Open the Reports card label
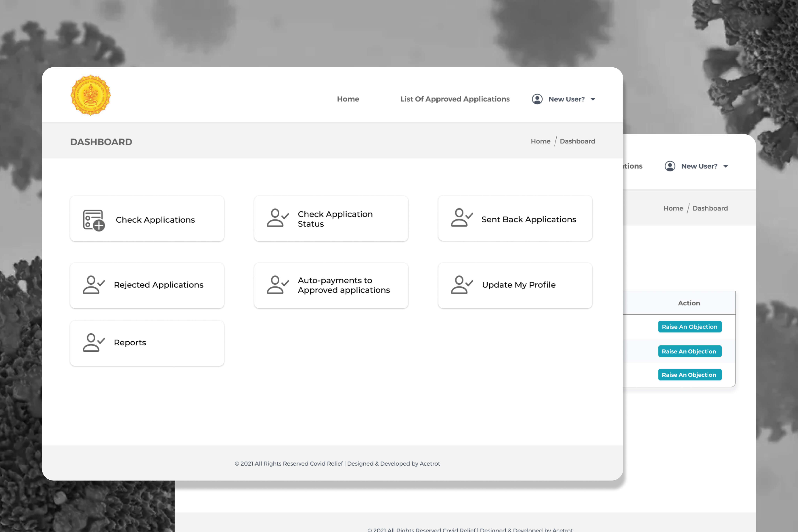The image size is (798, 532). point(130,342)
